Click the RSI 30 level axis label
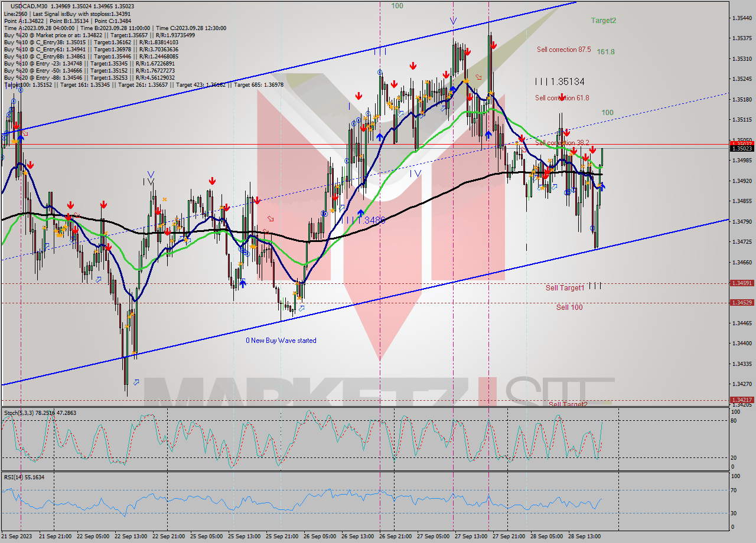 tap(734, 513)
